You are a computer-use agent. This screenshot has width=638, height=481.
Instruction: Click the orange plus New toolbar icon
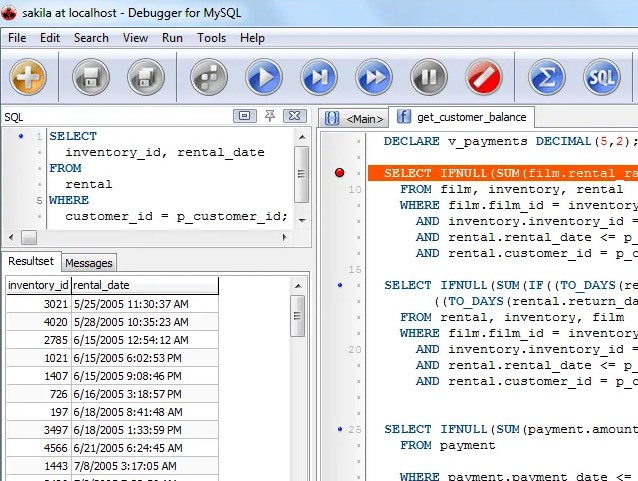coord(28,77)
